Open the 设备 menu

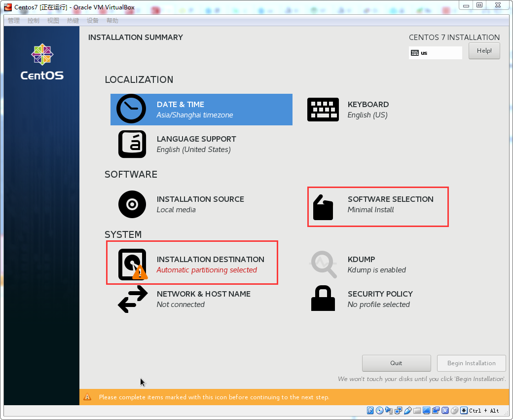[x=92, y=20]
